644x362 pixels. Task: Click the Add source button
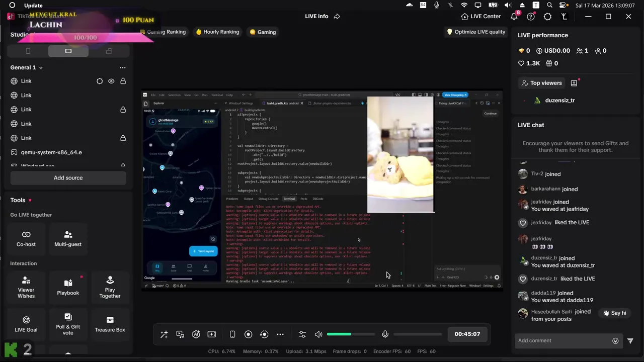click(x=68, y=177)
